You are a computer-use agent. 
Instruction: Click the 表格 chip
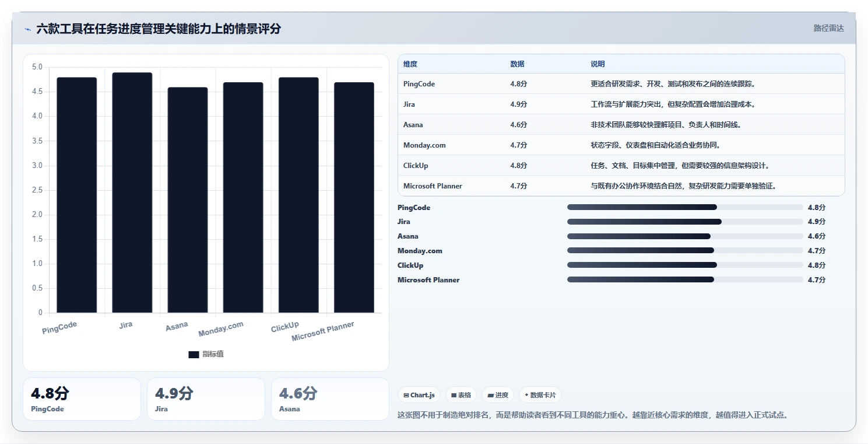461,395
